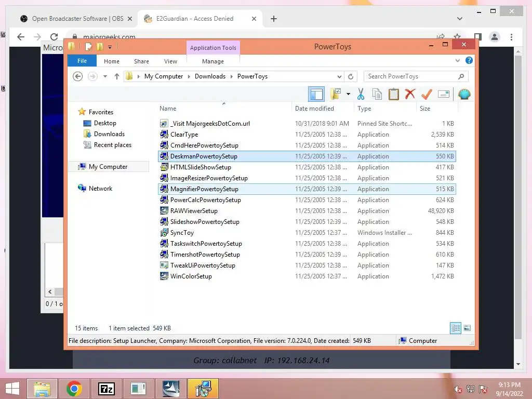The width and height of the screenshot is (532, 399).
Task: Reload the Chrome page
Action: point(54,37)
